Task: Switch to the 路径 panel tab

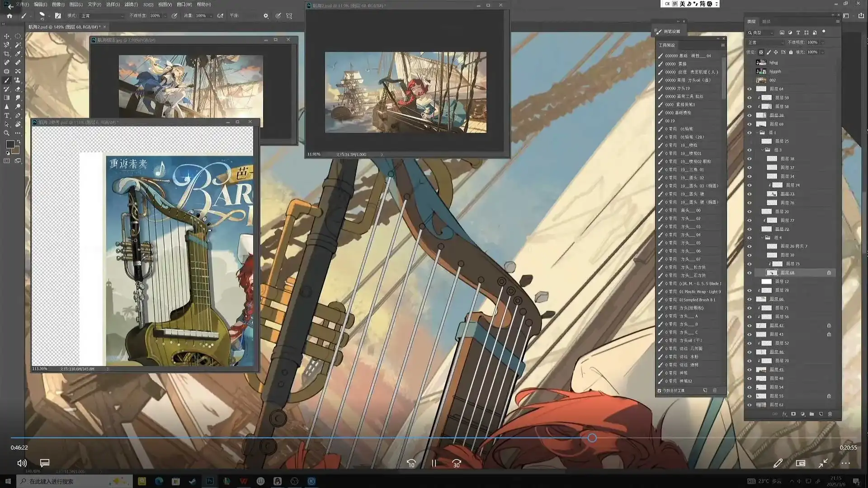Action: [x=766, y=22]
